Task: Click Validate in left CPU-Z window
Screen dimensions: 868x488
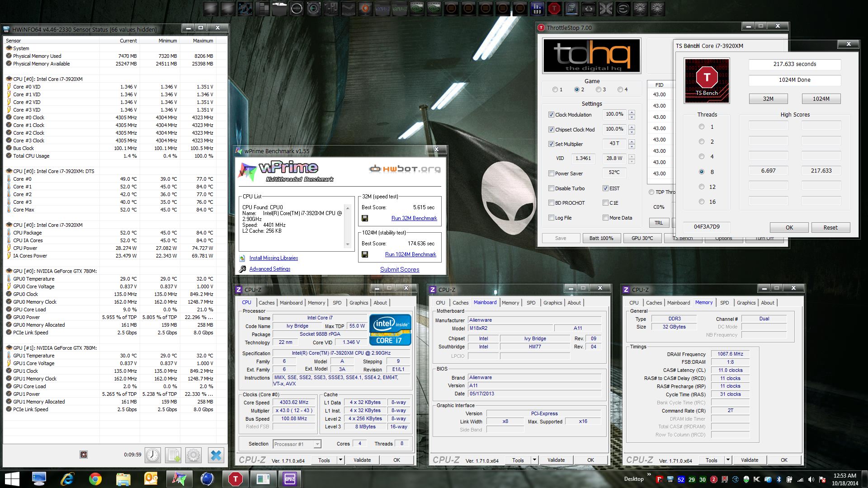Action: tap(362, 460)
